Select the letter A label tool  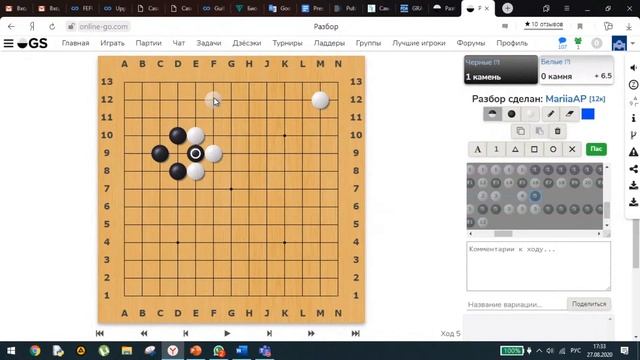point(477,149)
